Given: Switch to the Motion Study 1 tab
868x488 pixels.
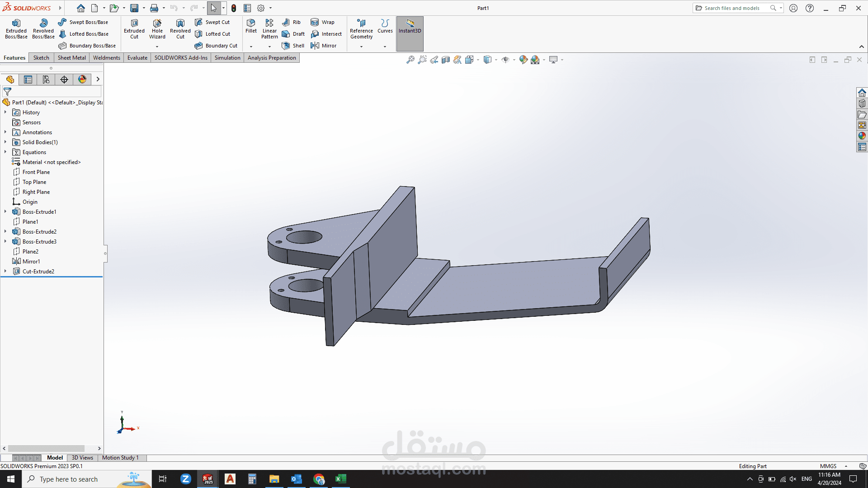Looking at the screenshot, I should (120, 458).
